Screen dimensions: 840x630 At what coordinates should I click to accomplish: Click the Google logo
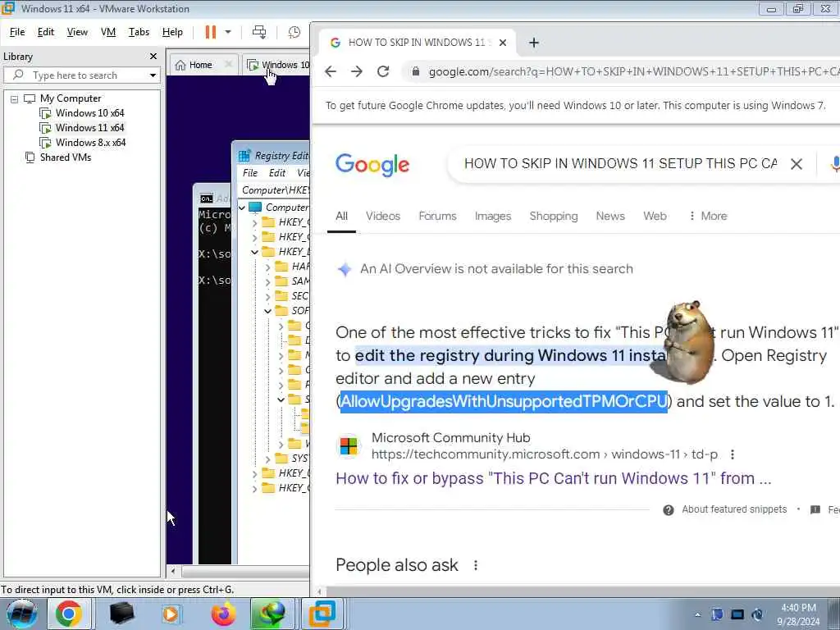[x=372, y=165]
